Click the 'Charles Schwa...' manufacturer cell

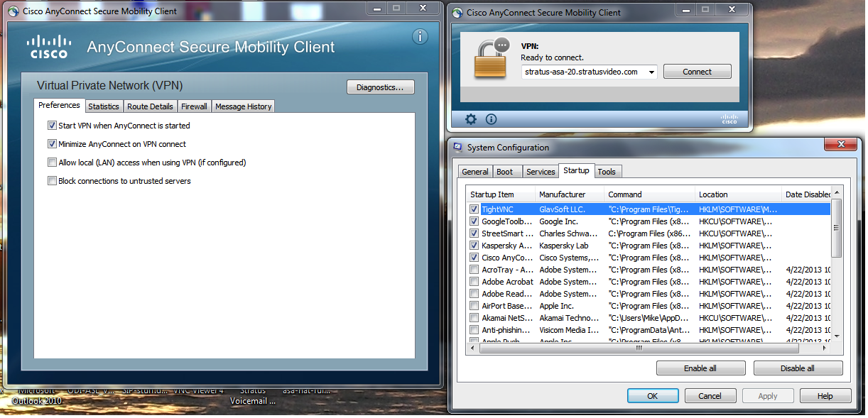point(567,233)
